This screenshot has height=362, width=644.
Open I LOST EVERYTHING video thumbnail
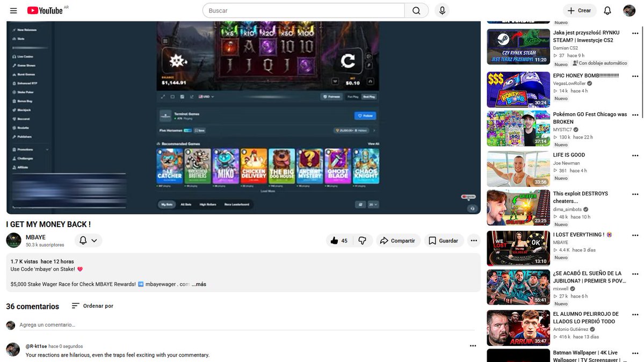point(518,248)
